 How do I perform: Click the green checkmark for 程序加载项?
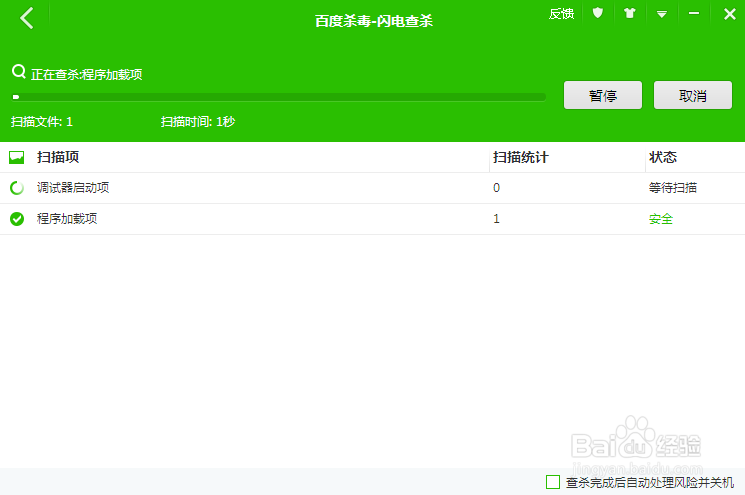(17, 219)
